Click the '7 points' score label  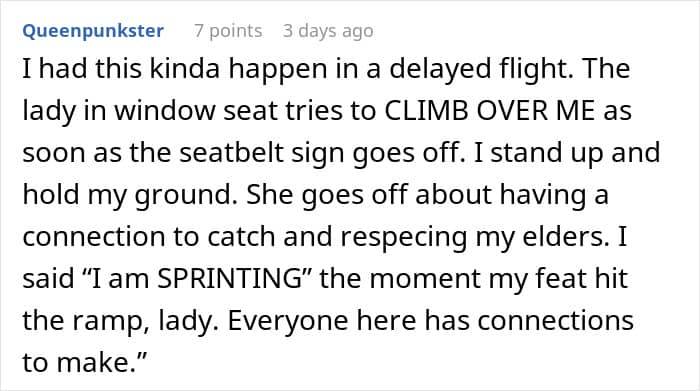[228, 31]
